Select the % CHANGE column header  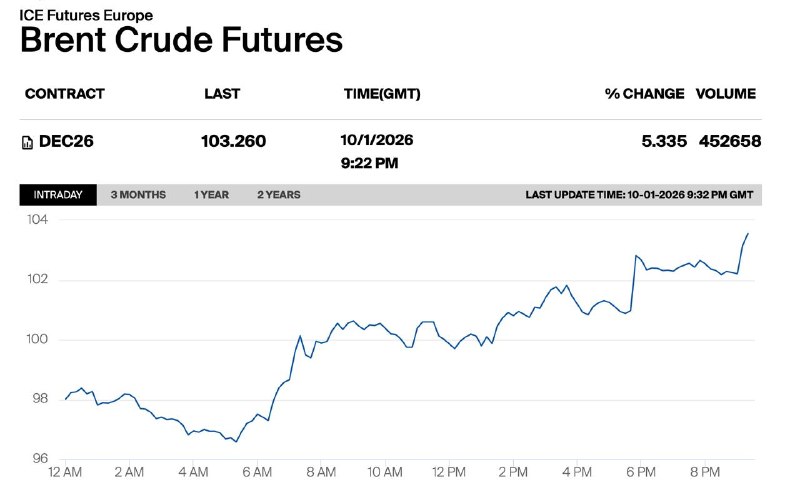644,94
